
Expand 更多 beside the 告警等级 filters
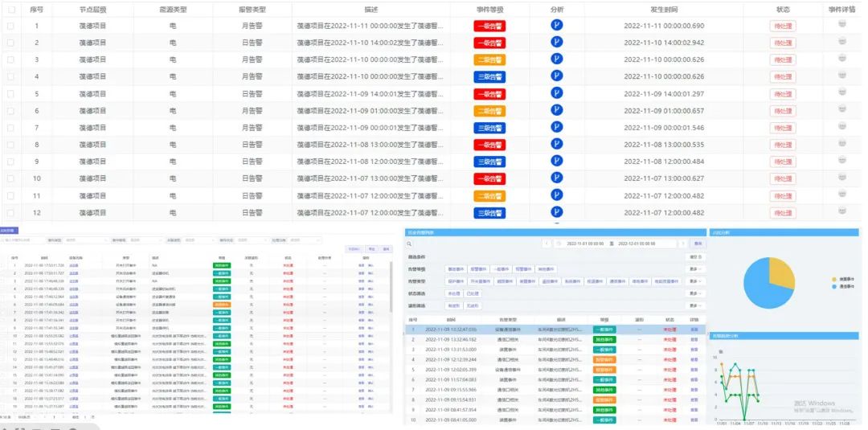[695, 269]
